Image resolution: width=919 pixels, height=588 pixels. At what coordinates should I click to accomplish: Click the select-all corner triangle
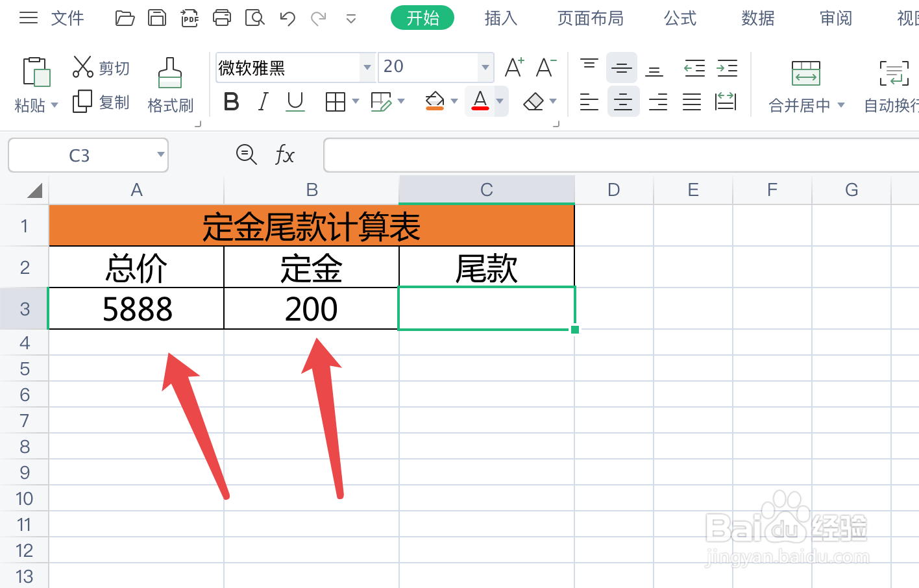(35, 190)
